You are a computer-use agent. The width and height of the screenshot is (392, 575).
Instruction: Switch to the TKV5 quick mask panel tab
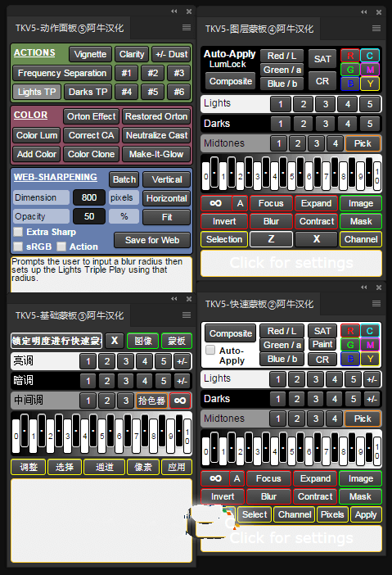pyautogui.click(x=259, y=304)
